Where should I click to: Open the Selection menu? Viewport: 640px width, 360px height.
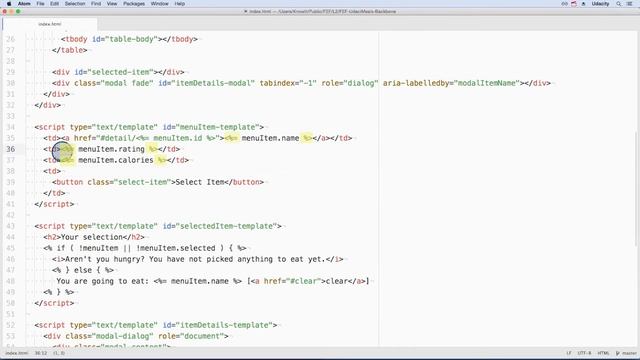point(75,4)
